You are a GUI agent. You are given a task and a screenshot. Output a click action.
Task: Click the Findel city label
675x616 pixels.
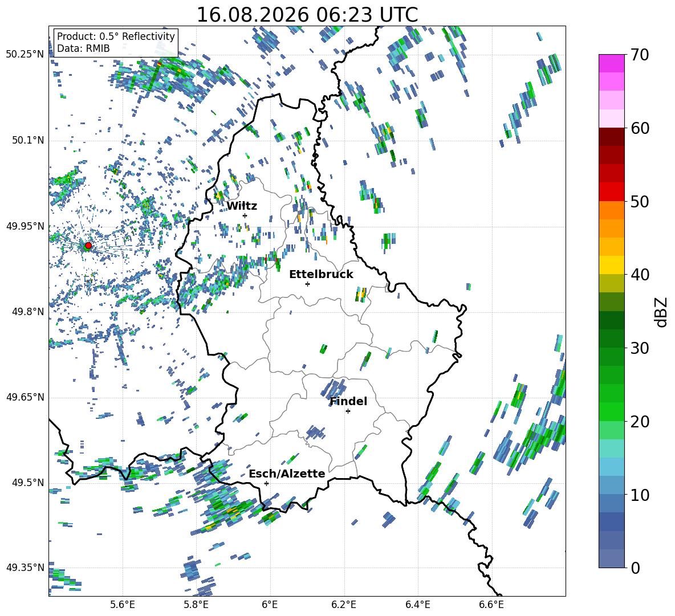click(348, 401)
